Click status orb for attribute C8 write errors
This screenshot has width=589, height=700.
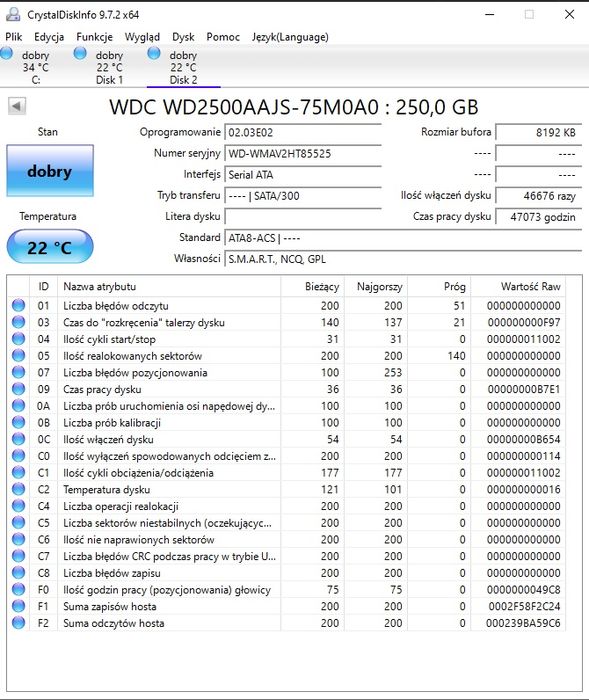[18, 573]
